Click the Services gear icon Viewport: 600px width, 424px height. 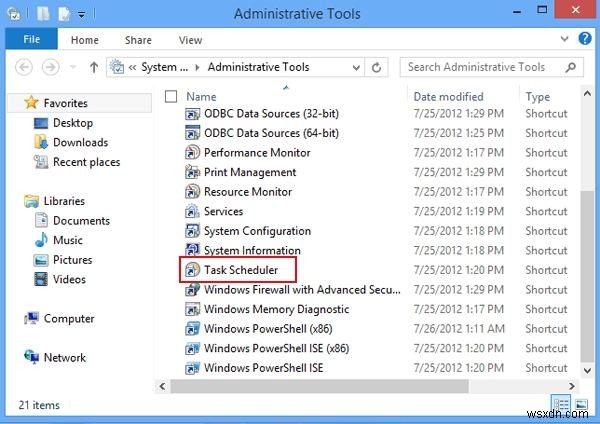(x=192, y=211)
